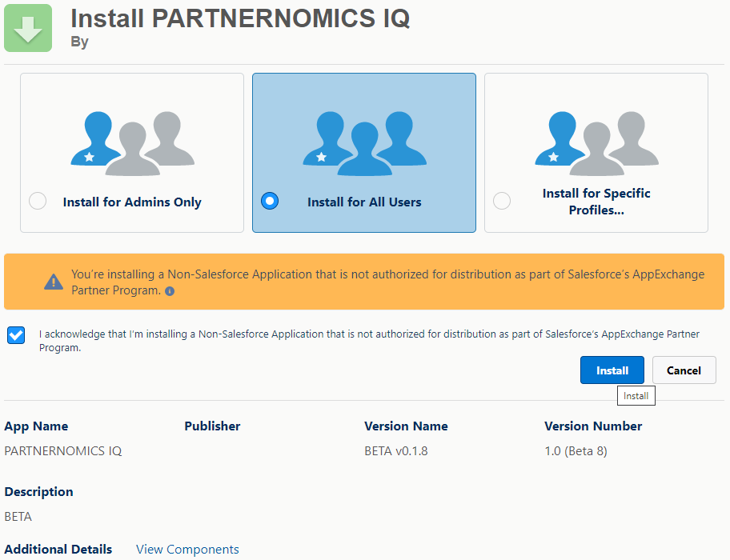Click the Description label
This screenshot has height=560, width=730.
point(38,492)
